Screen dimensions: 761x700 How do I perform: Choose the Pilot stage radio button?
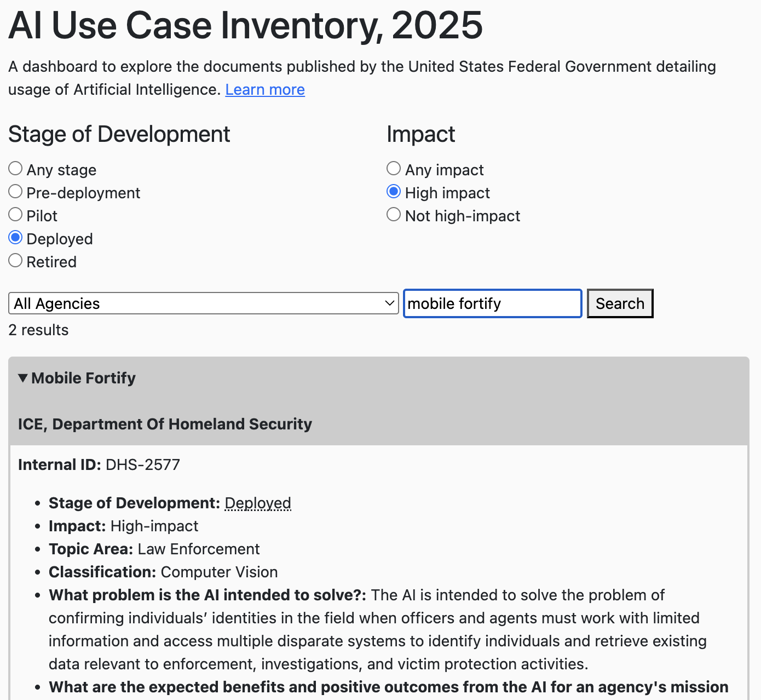(15, 214)
